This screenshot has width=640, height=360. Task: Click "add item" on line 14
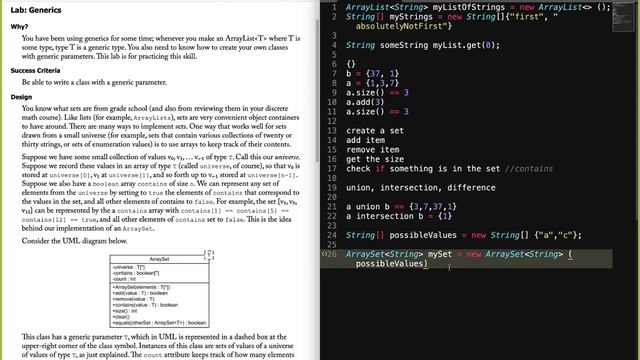[365, 140]
